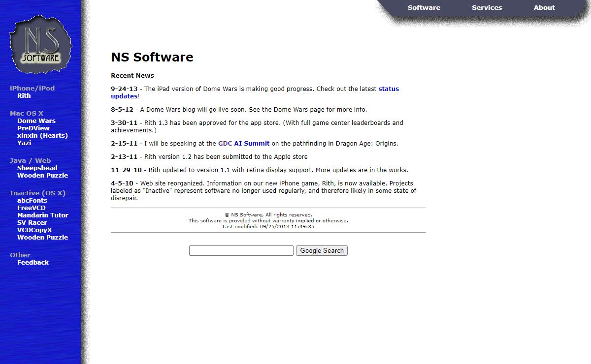Click the Feedback link
The width and height of the screenshot is (591, 364).
(x=33, y=263)
